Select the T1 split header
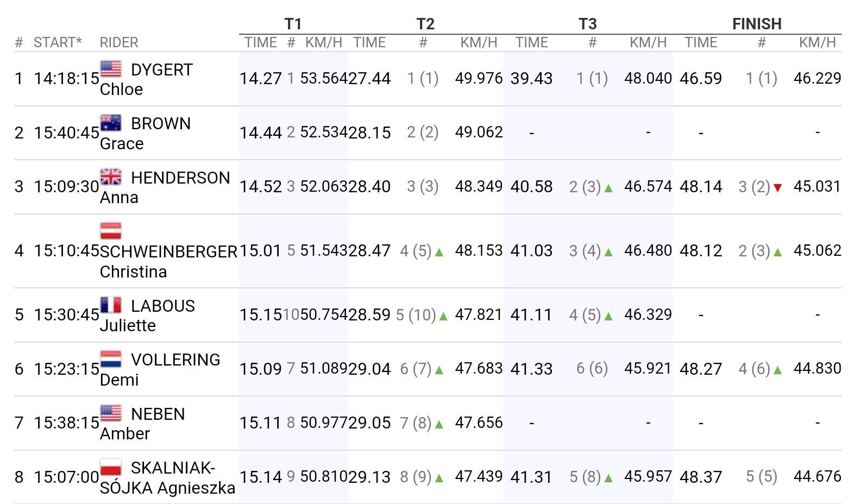 (x=293, y=24)
